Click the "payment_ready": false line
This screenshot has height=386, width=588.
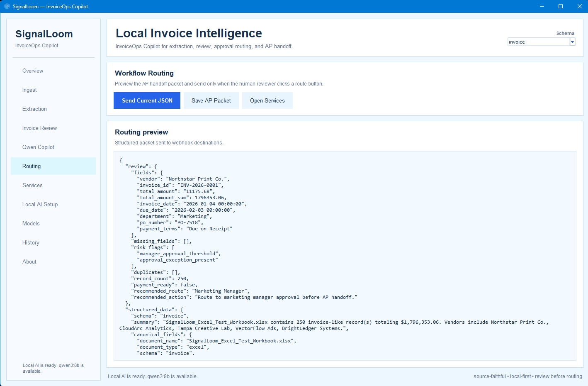[x=164, y=285]
